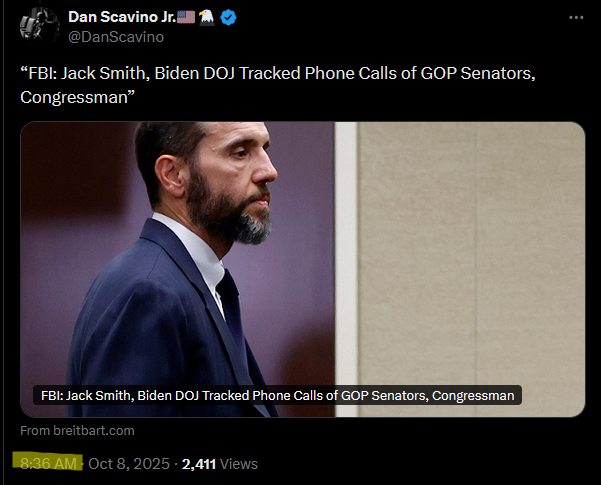Open the Oct 8, 2025 date link
Image resolution: width=601 pixels, height=485 pixels.
pos(129,464)
